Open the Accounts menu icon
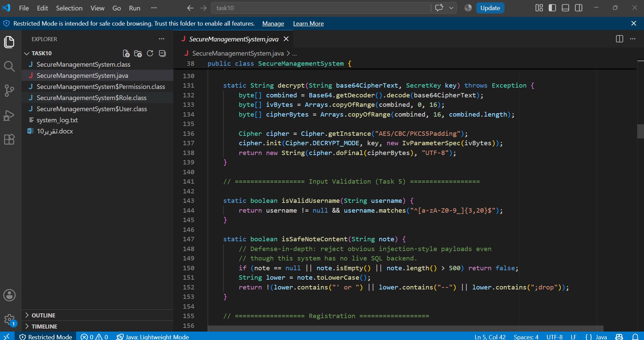The image size is (644, 340). tap(9, 295)
